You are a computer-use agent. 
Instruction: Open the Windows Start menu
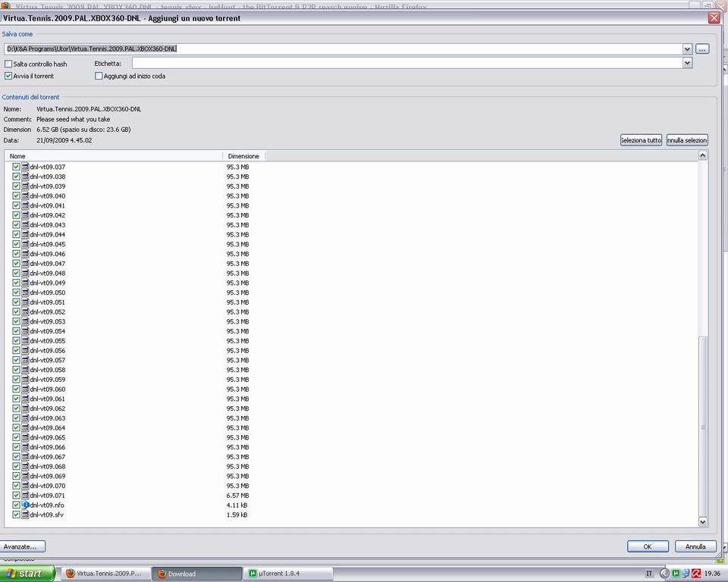[27, 574]
